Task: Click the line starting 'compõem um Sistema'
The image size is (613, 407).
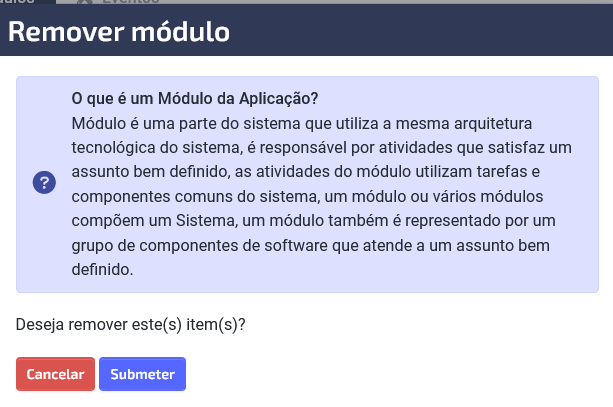Action: (314, 221)
